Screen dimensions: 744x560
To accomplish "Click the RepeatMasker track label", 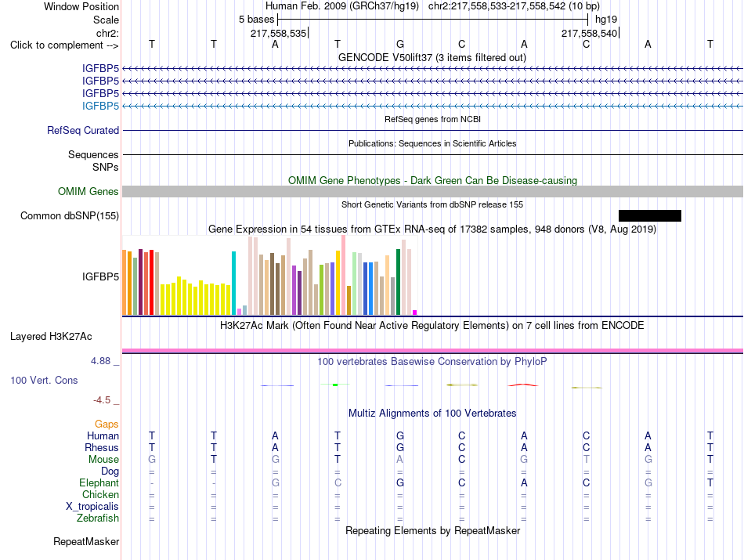I will [86, 542].
